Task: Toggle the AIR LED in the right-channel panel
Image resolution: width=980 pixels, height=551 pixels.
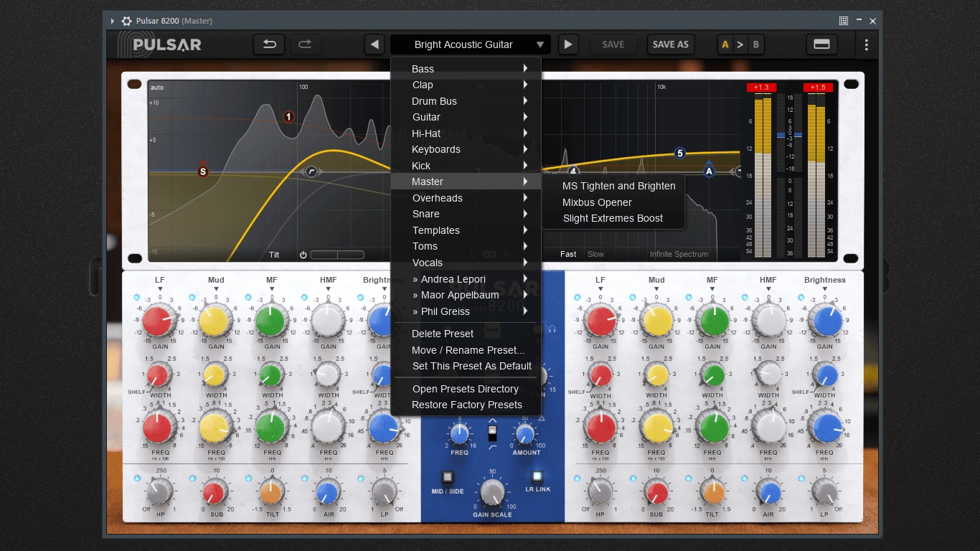Action: [745, 478]
